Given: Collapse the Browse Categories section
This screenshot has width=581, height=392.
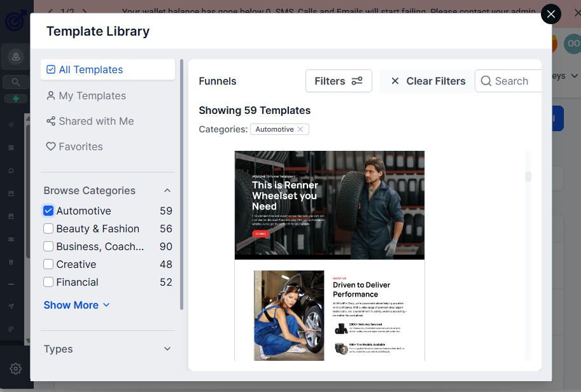Looking at the screenshot, I should coord(167,190).
